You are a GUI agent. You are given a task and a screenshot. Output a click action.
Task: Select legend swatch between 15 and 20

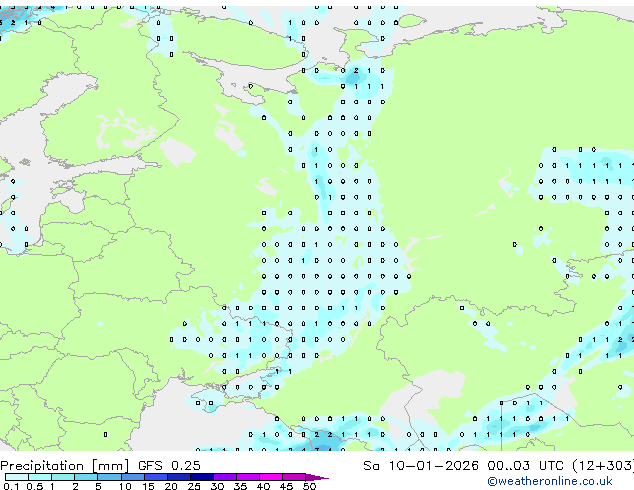coord(155,477)
